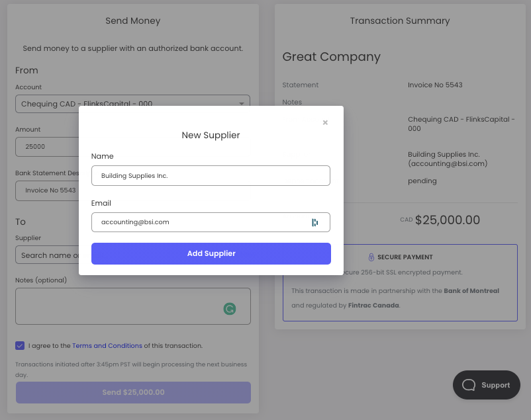
Task: Click the Grammarly icon in Notes box
Action: 230,308
